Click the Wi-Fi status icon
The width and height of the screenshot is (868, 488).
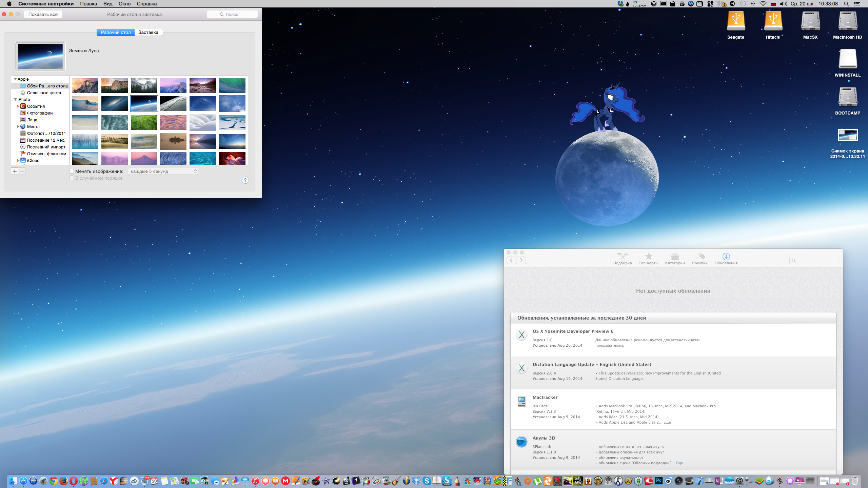coord(763,4)
